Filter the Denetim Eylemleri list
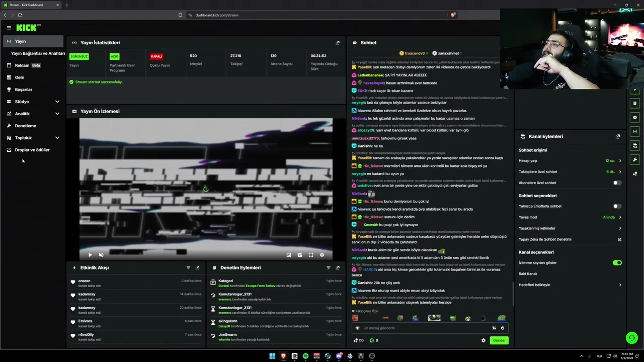Viewport: 644px width, 362px height. 329,268
